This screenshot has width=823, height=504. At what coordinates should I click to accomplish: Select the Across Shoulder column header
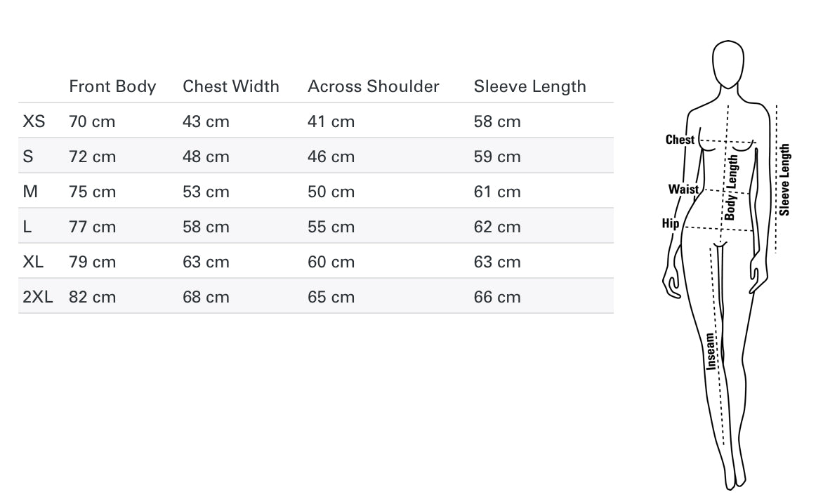373,86
